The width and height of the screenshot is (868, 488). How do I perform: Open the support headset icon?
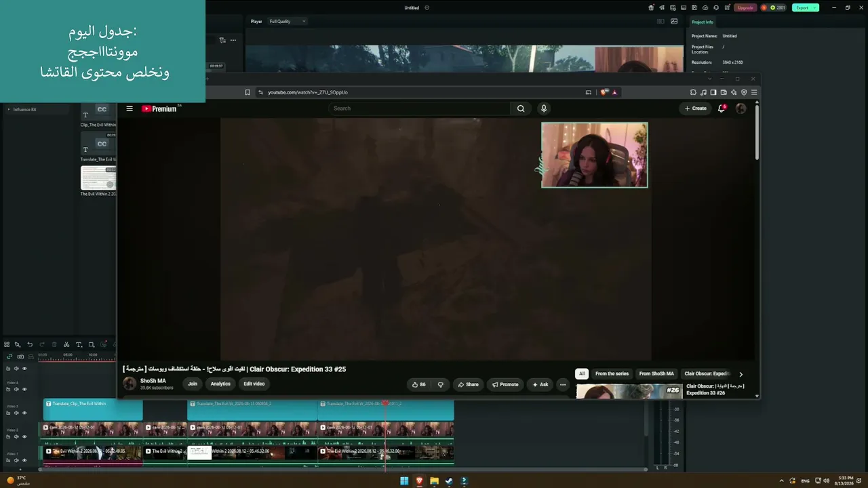716,7
